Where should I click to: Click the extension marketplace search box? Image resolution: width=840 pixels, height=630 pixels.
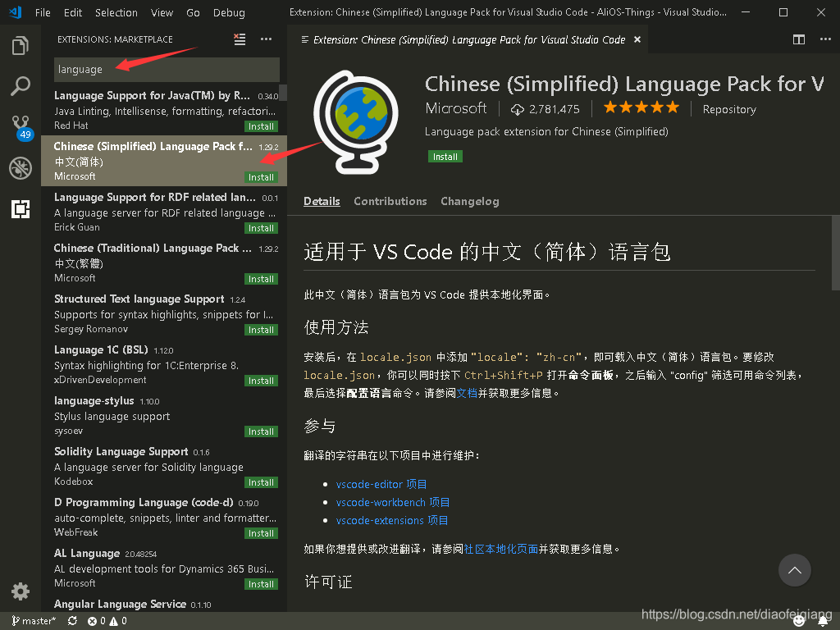coord(167,70)
